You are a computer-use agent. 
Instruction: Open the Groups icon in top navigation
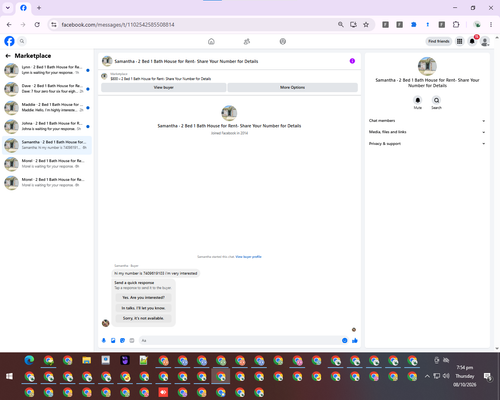(283, 41)
